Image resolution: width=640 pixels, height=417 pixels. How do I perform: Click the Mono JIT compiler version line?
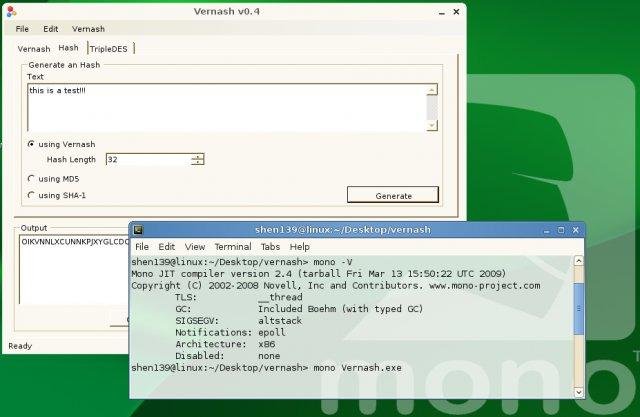318,273
